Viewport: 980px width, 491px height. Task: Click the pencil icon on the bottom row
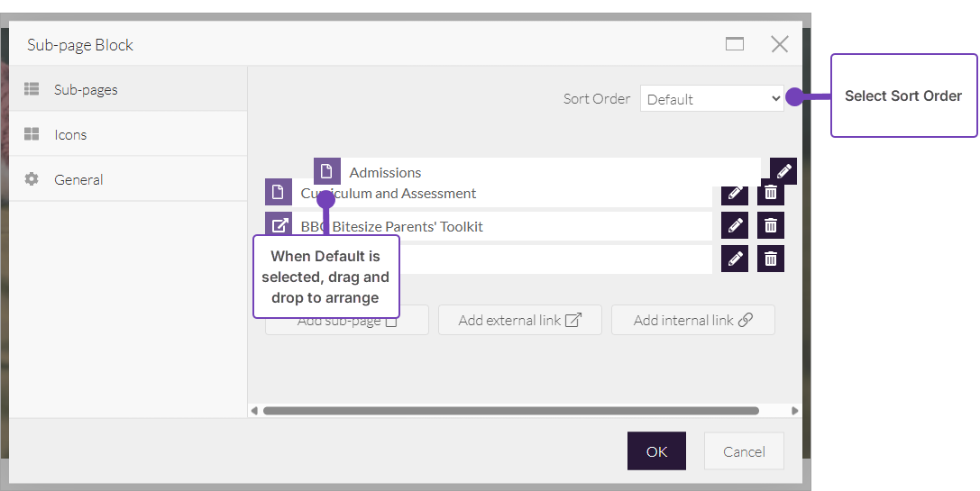[x=735, y=259]
